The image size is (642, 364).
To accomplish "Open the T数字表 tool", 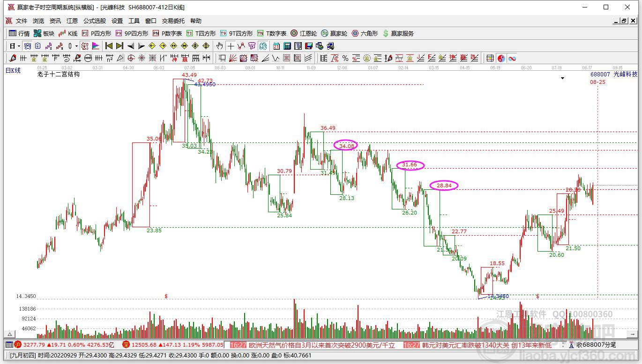I will pos(271,33).
